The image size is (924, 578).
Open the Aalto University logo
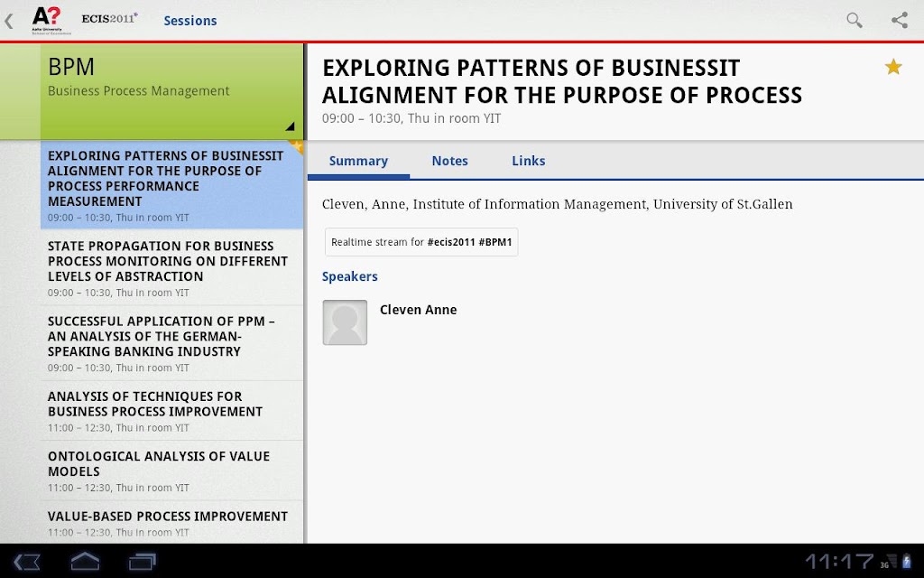coord(47,19)
